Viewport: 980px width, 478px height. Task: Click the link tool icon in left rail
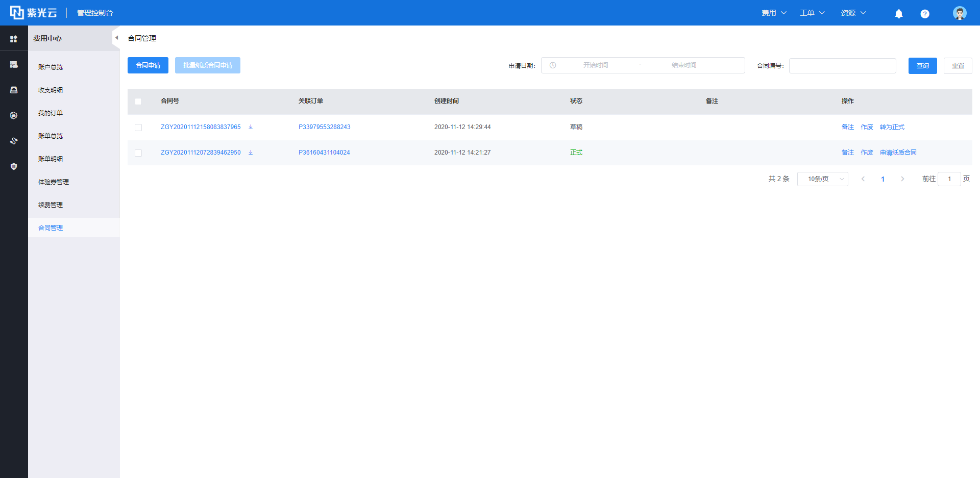14,141
